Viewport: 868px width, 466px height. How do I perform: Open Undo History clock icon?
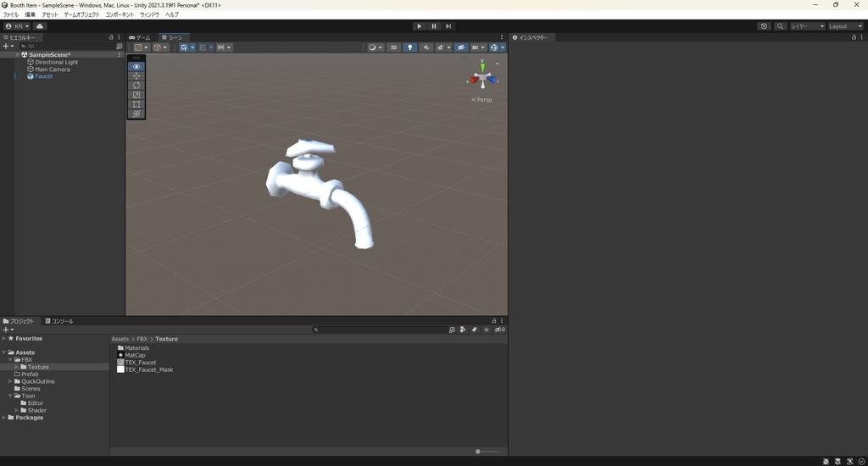(x=764, y=26)
